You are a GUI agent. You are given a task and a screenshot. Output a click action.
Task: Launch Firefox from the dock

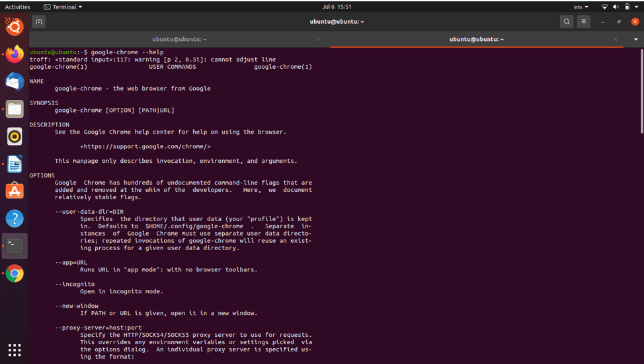(x=15, y=54)
